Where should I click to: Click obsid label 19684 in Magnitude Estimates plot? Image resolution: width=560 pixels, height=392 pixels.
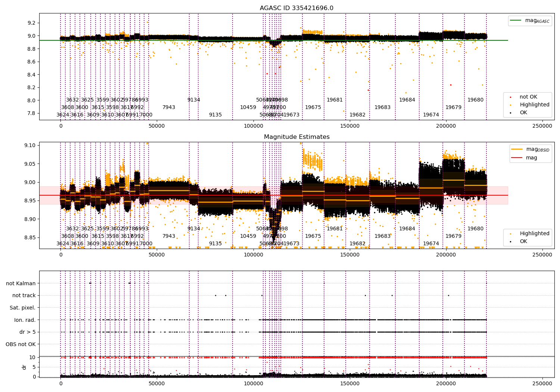(407, 229)
